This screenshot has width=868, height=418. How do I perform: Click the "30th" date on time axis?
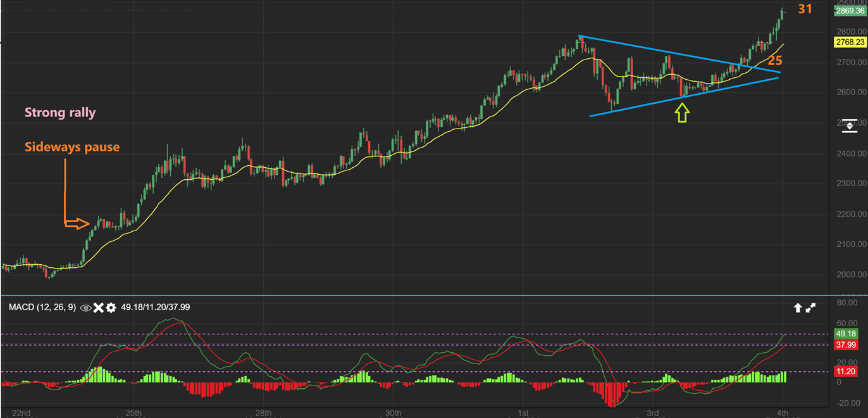tap(393, 412)
